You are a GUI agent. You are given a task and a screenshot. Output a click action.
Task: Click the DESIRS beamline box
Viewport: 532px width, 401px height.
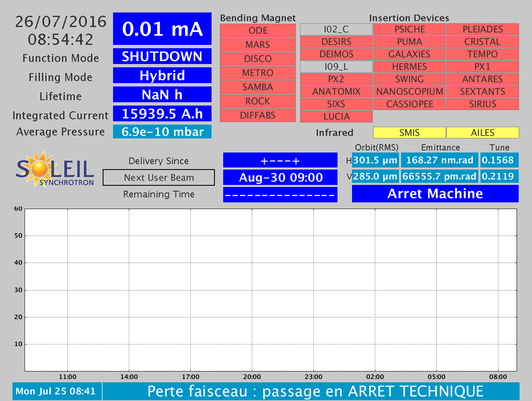point(336,42)
